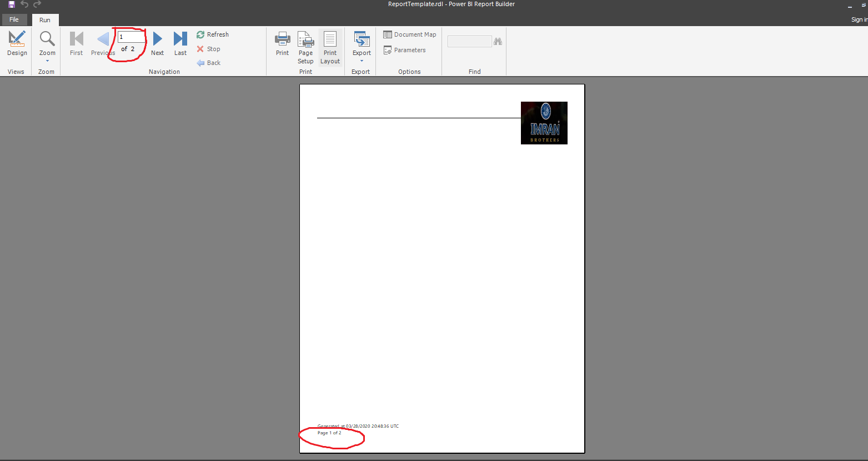Jump to the Last page
This screenshot has width=868, height=461.
click(180, 44)
